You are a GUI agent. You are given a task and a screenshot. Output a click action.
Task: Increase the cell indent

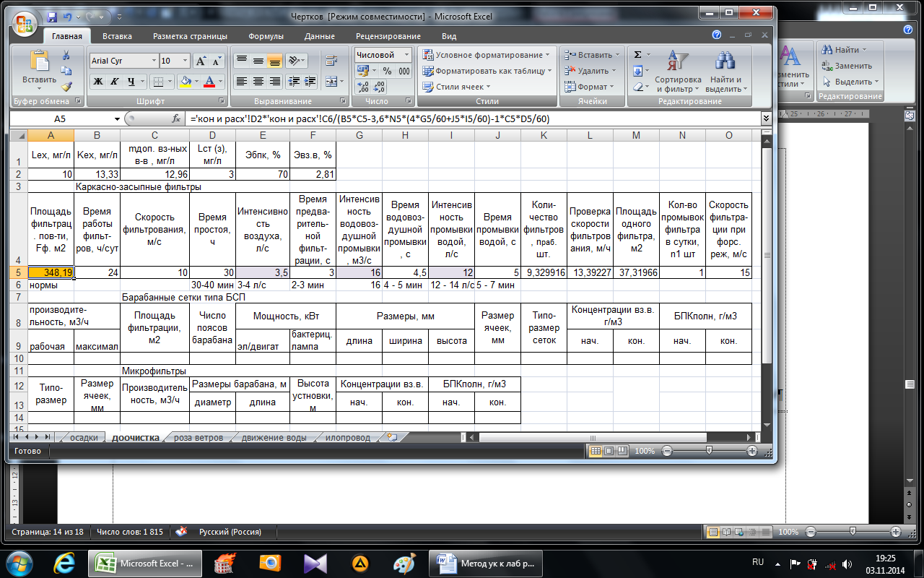pyautogui.click(x=310, y=82)
